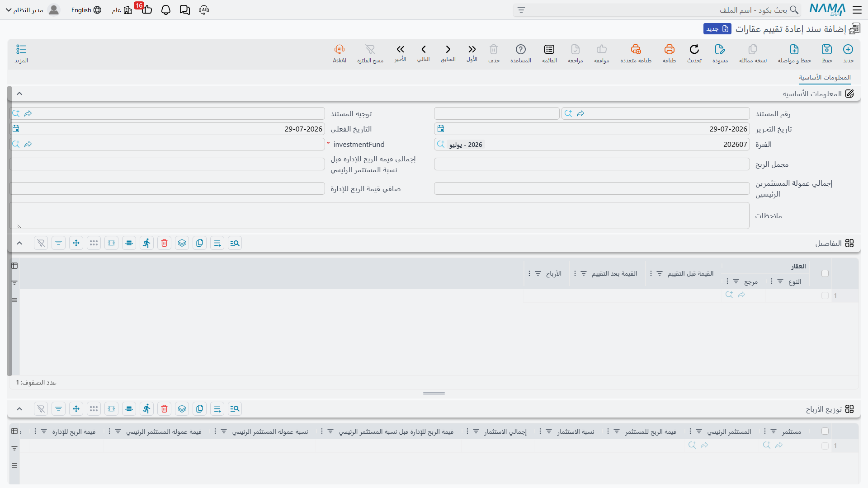The width and height of the screenshot is (868, 488).
Task: Click the copy rows icon in توزيع الأرباح toolbar
Action: tap(199, 409)
